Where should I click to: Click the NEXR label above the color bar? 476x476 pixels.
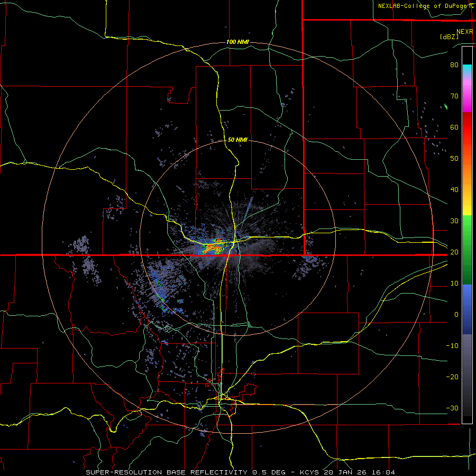[464, 32]
